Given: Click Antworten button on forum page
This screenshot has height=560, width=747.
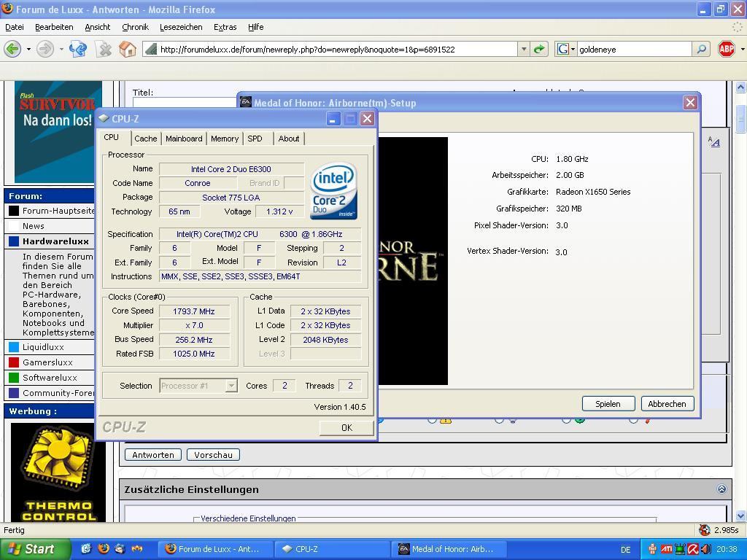Looking at the screenshot, I should tap(153, 455).
